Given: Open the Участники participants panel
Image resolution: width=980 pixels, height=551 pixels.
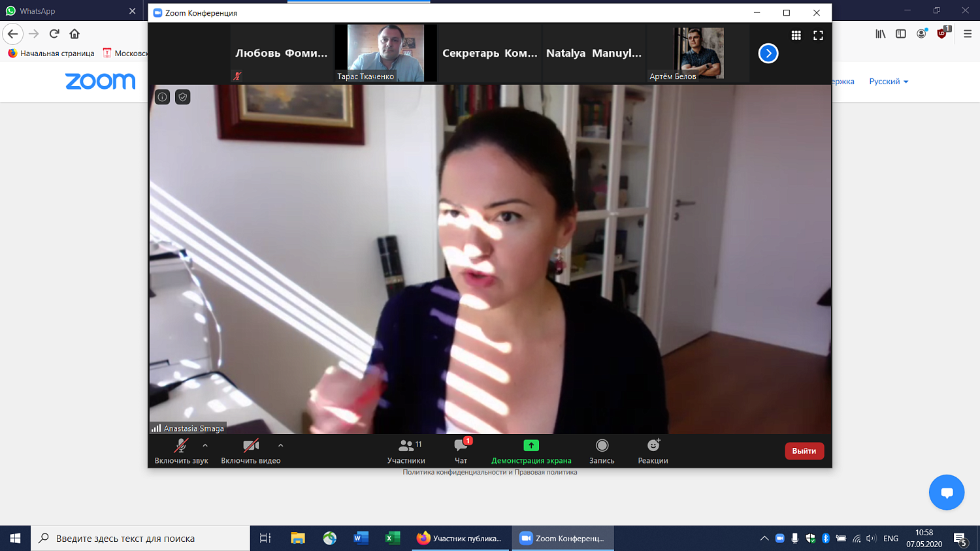Looking at the screenshot, I should pos(406,451).
